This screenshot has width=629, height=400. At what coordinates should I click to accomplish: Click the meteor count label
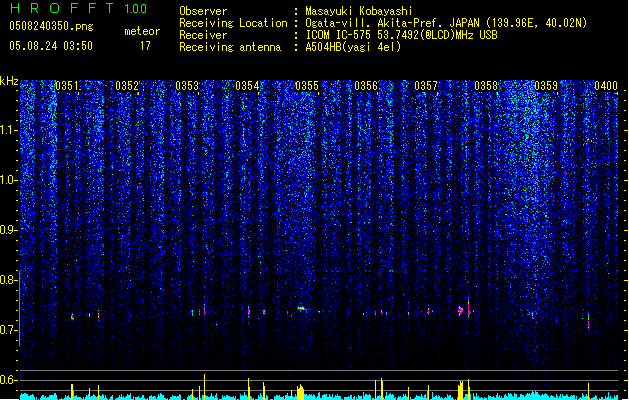[x=142, y=31]
